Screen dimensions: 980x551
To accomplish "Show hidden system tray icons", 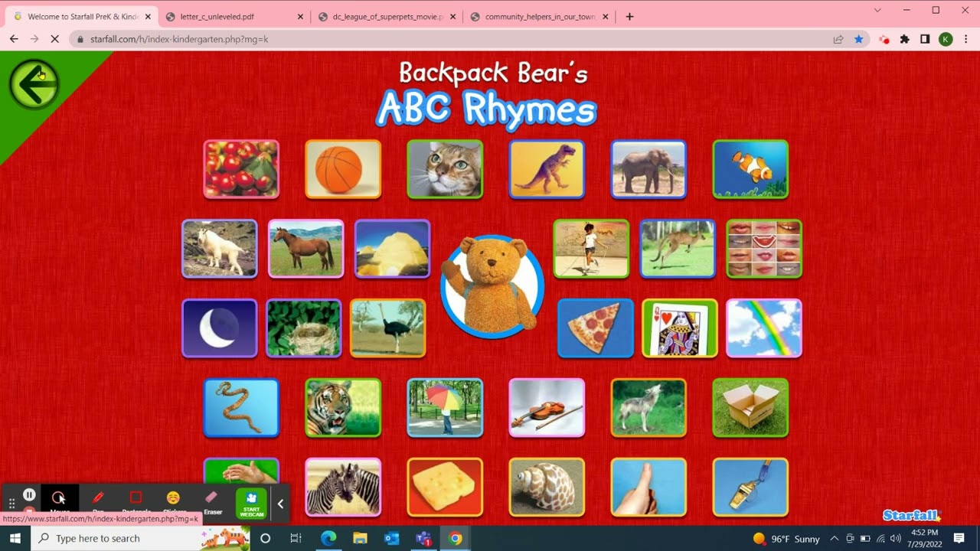I will (x=835, y=539).
